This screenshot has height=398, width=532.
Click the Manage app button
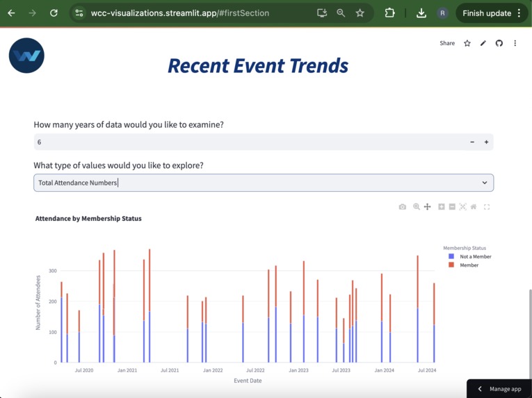[x=499, y=389]
